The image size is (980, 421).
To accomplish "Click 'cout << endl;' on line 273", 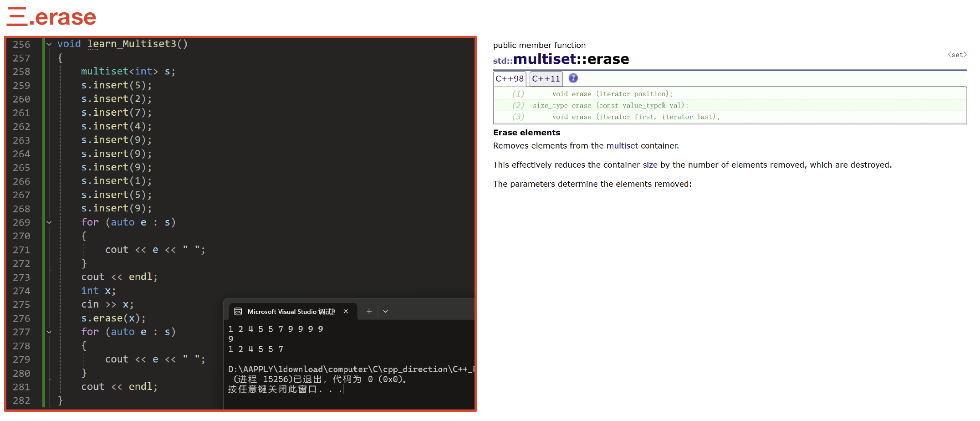I will click(x=119, y=277).
